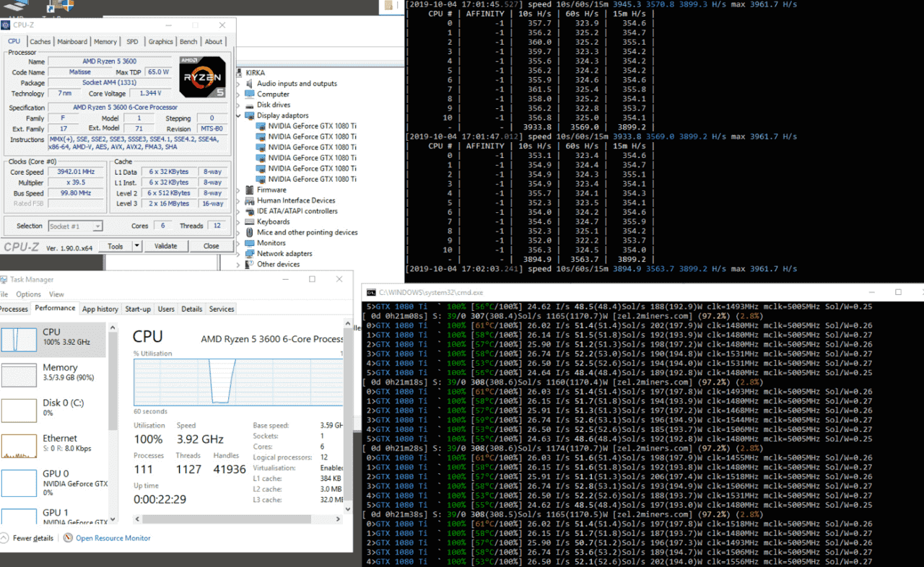Open the Task Manager Options menu

tap(29, 294)
